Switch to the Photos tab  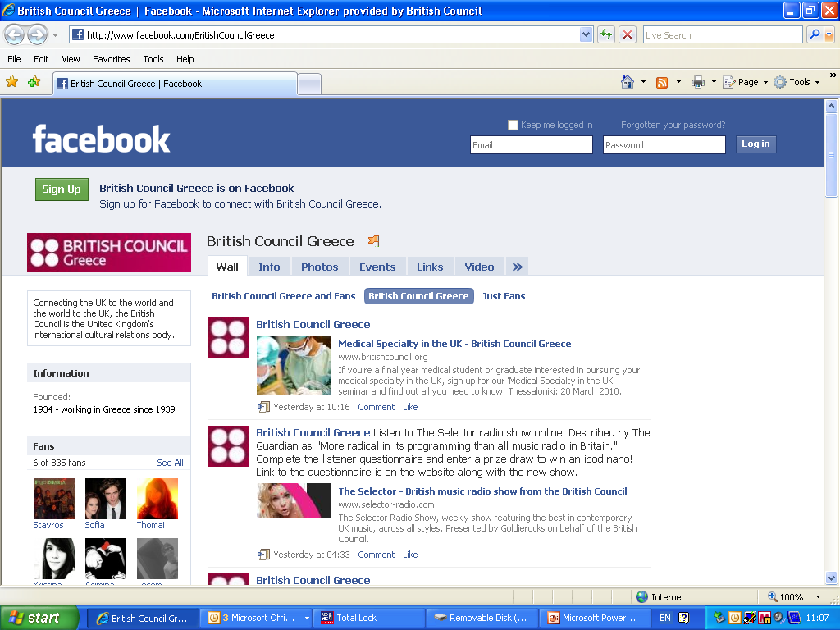click(319, 267)
